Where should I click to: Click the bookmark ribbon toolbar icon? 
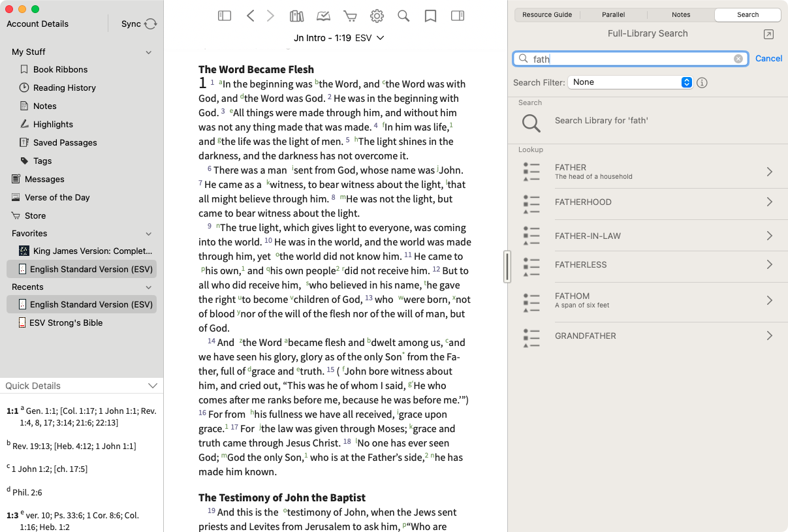430,16
